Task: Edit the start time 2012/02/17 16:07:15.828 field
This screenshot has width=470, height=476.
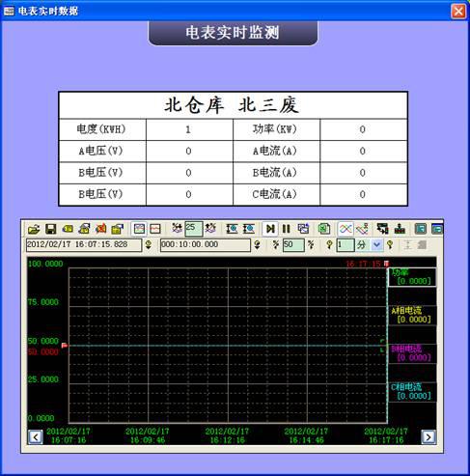Action: pyautogui.click(x=84, y=245)
